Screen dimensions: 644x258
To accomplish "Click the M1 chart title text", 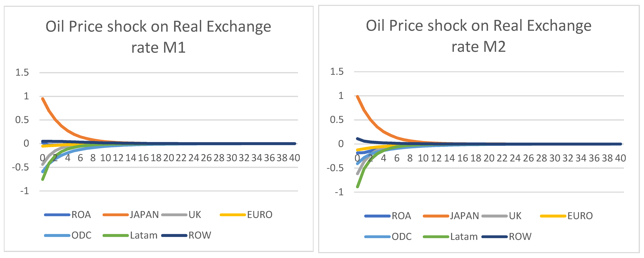I will pos(158,37).
